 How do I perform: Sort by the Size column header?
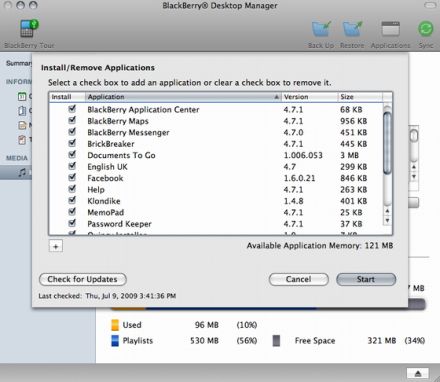click(x=359, y=97)
